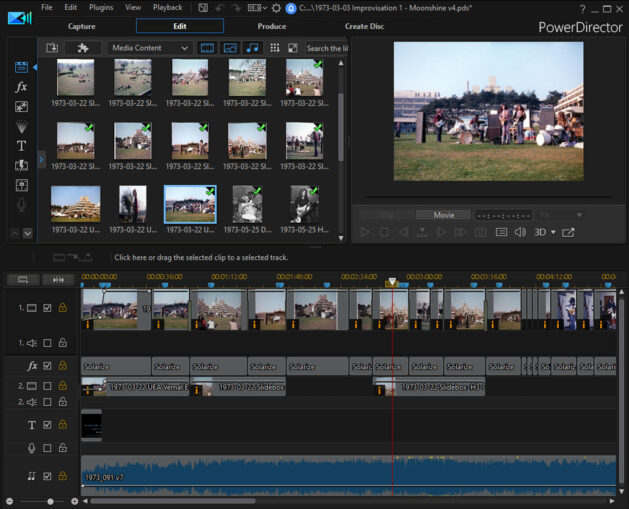
Task: Open the Particle Room icon
Action: (x=21, y=126)
